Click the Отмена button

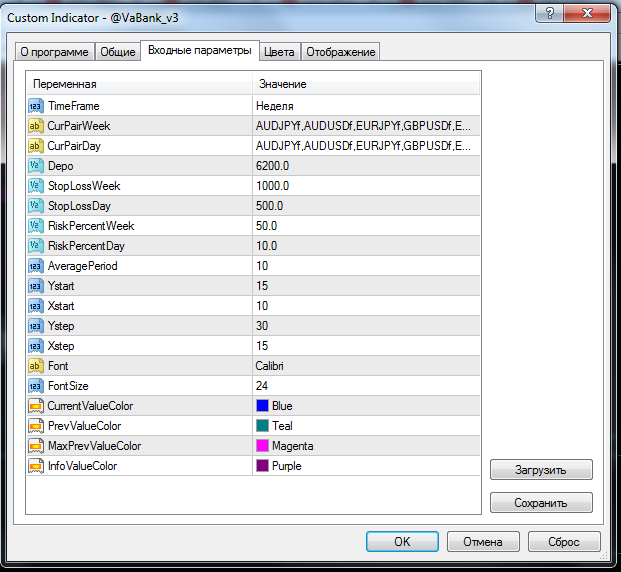pos(483,541)
